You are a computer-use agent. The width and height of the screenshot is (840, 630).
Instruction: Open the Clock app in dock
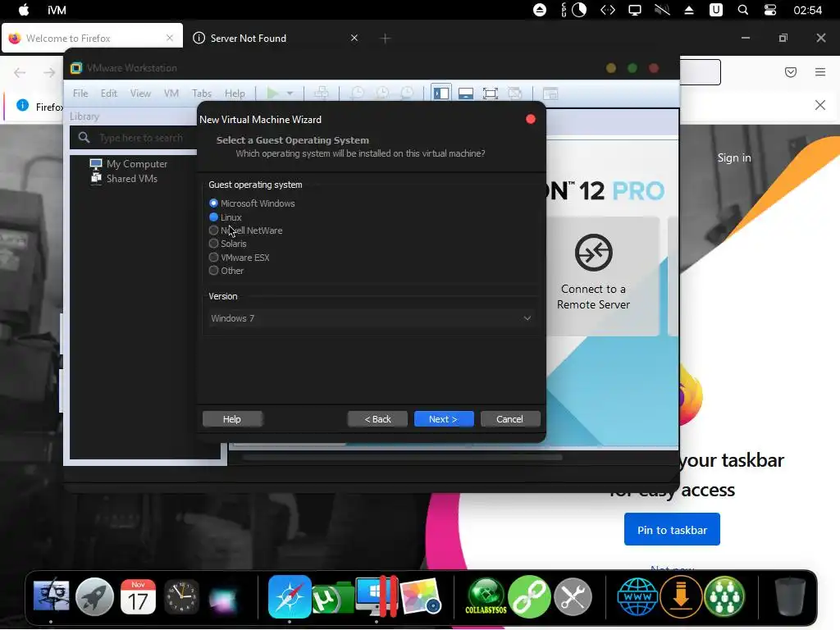pos(181,597)
